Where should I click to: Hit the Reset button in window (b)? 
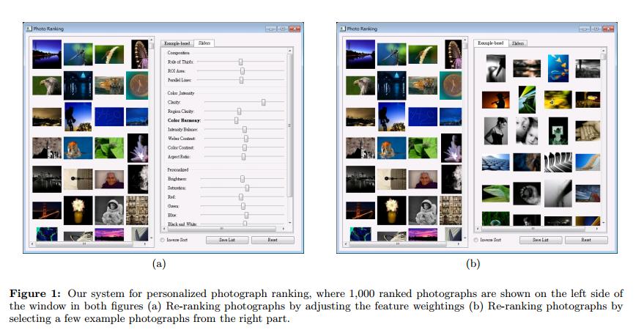(585, 240)
